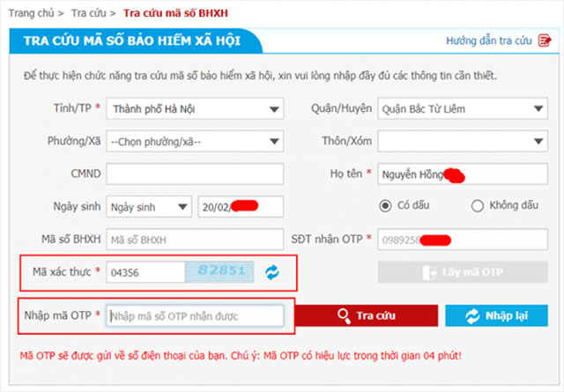Click the captcha image 82851

(219, 272)
